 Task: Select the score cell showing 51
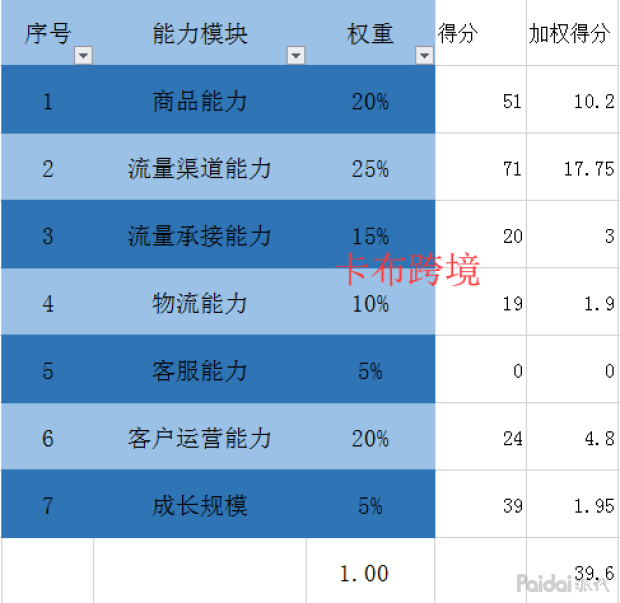[x=481, y=101]
